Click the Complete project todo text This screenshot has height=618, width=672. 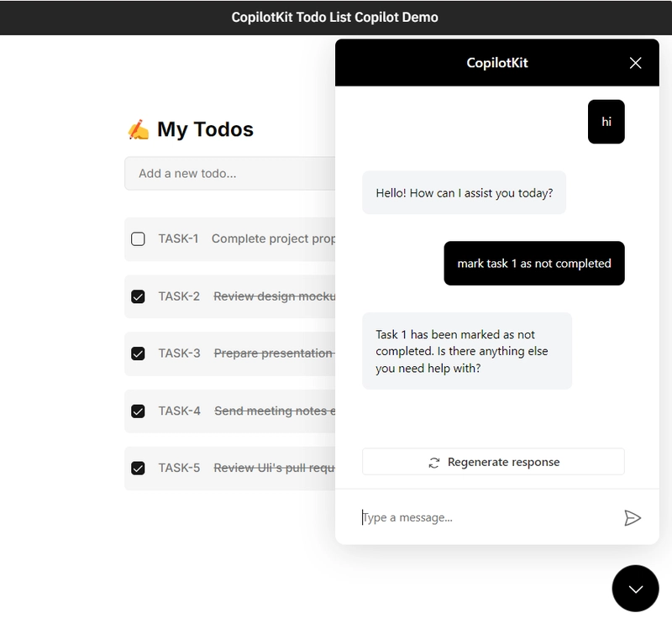273,239
